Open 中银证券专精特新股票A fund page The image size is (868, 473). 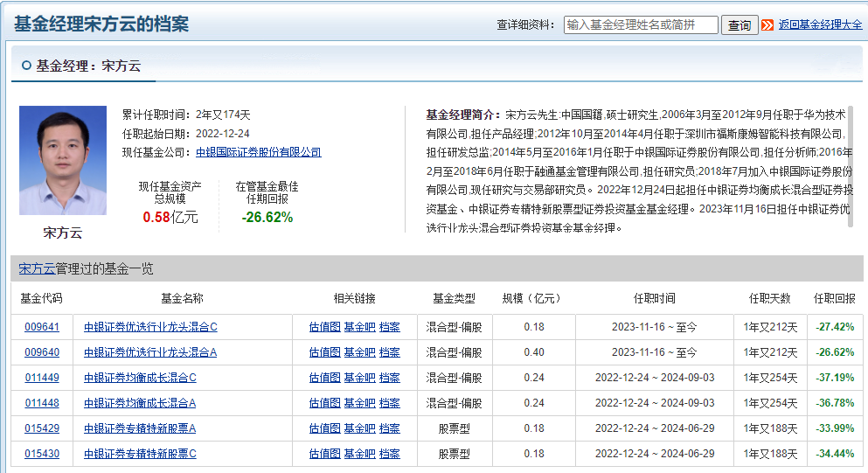tap(140, 428)
